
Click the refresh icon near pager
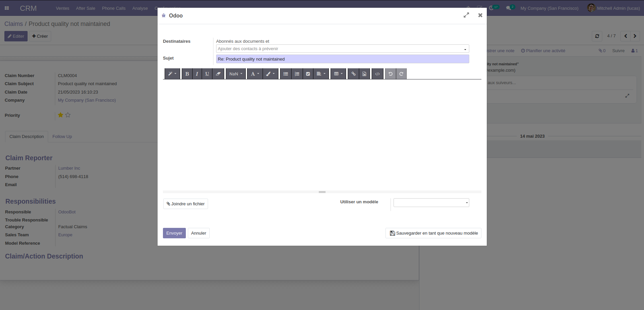pos(597,36)
